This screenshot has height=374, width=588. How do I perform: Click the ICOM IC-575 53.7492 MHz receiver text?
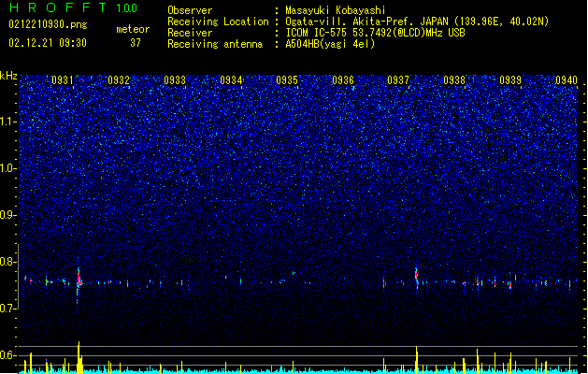pyautogui.click(x=375, y=33)
